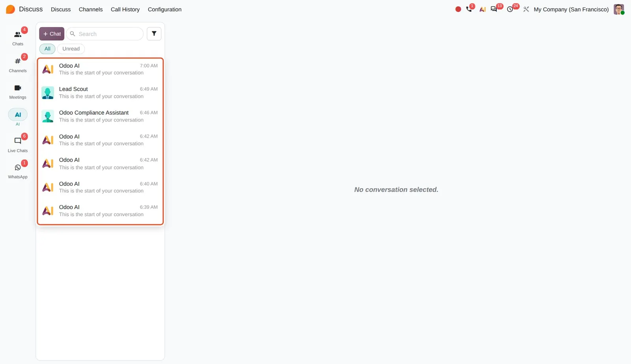Open the debug tools wrench icon
The width and height of the screenshot is (631, 364).
point(526,9)
